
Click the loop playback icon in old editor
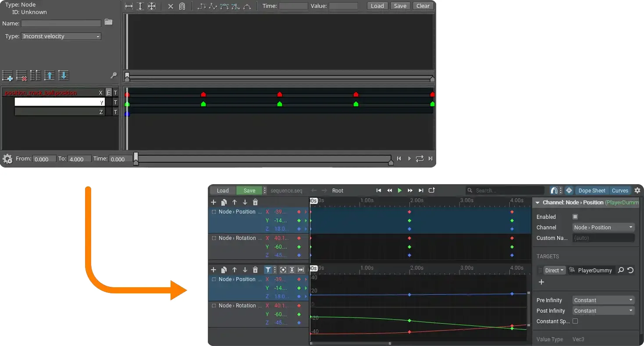[x=420, y=159]
